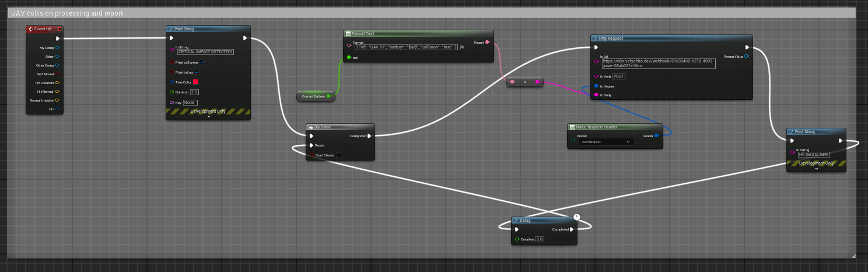Collapse the first Print String advanced options
The height and width of the screenshot is (272, 868).
click(x=208, y=117)
